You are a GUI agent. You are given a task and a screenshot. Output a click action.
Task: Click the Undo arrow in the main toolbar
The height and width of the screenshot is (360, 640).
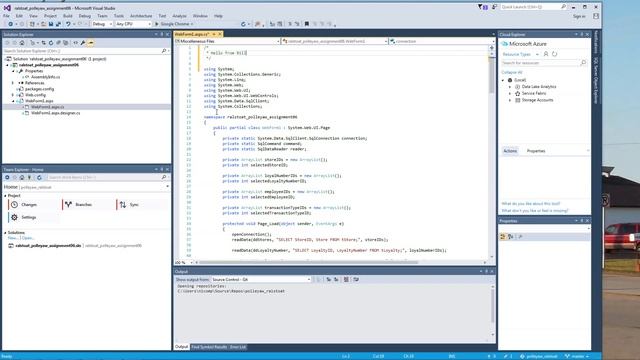68,24
